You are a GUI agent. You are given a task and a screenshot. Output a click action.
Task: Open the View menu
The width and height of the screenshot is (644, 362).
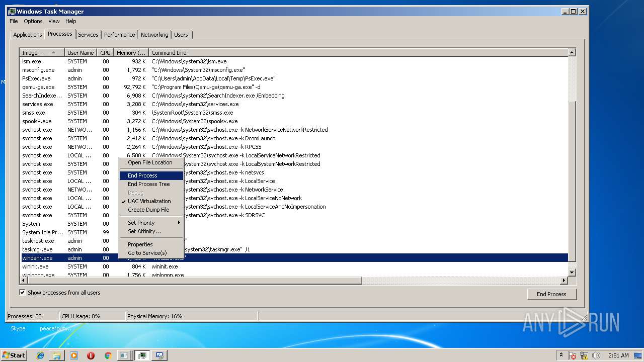point(54,21)
